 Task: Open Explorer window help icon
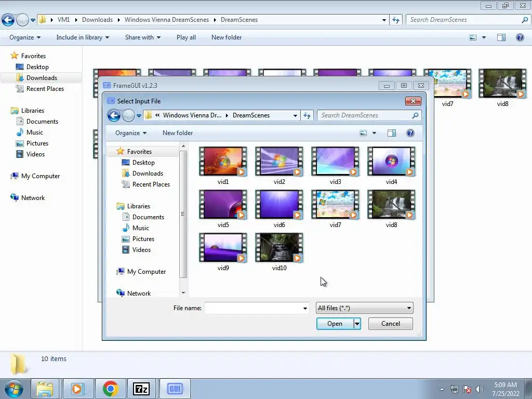pyautogui.click(x=520, y=37)
